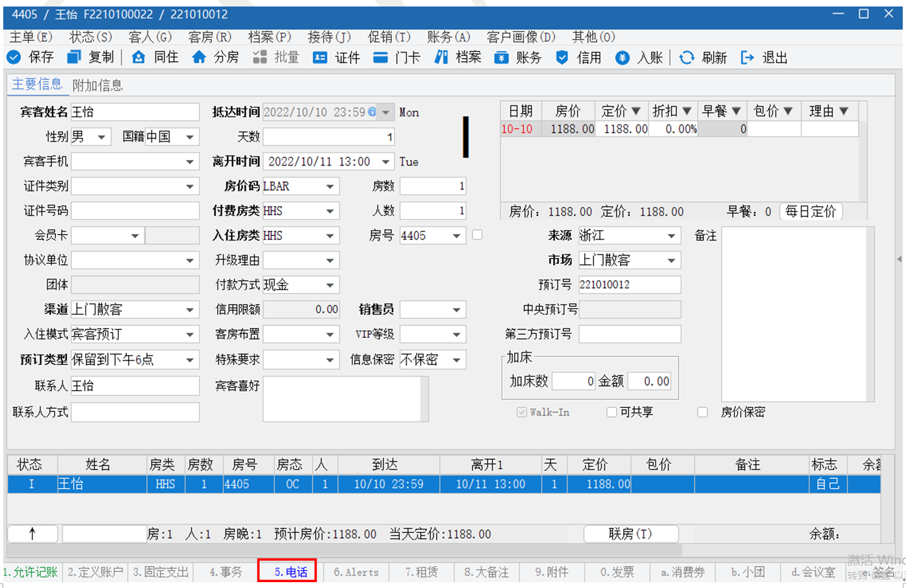Click the 每日定价 button

click(810, 211)
